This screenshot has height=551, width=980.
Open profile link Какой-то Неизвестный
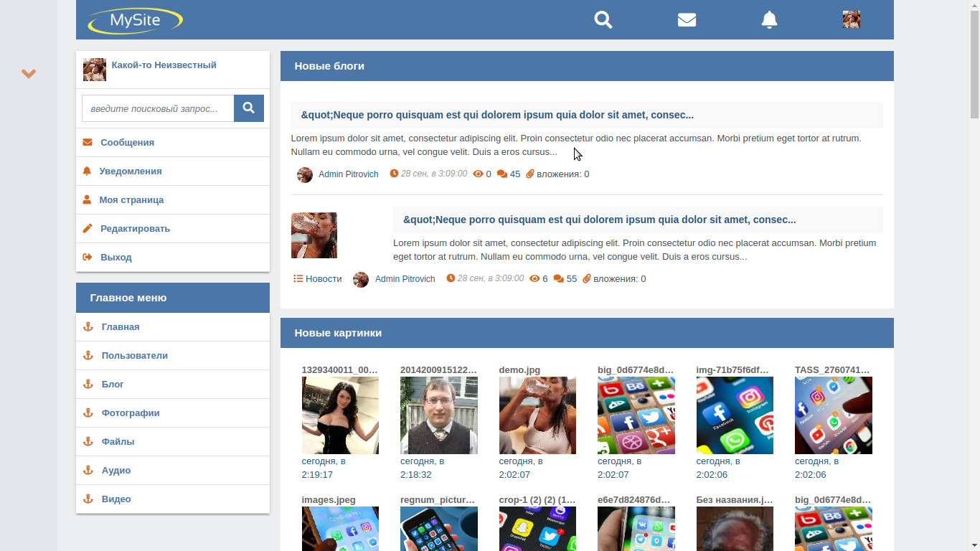coord(164,65)
